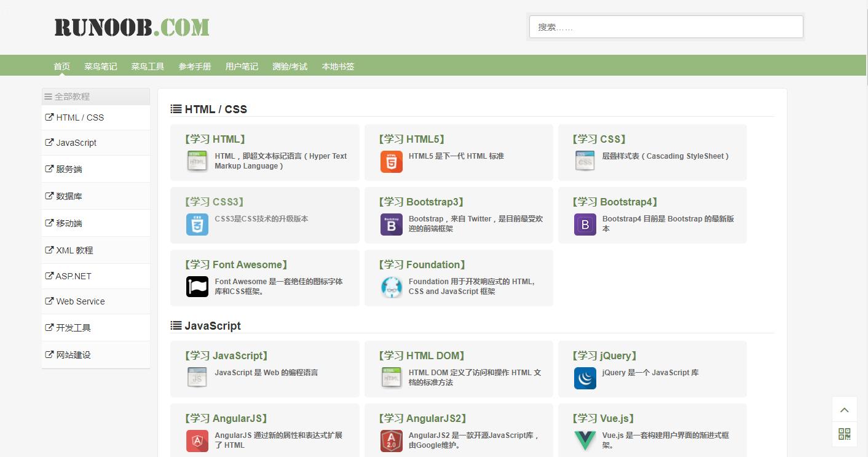Open the 测验/考试 nav item
Screen dimensions: 868x457
(x=290, y=66)
